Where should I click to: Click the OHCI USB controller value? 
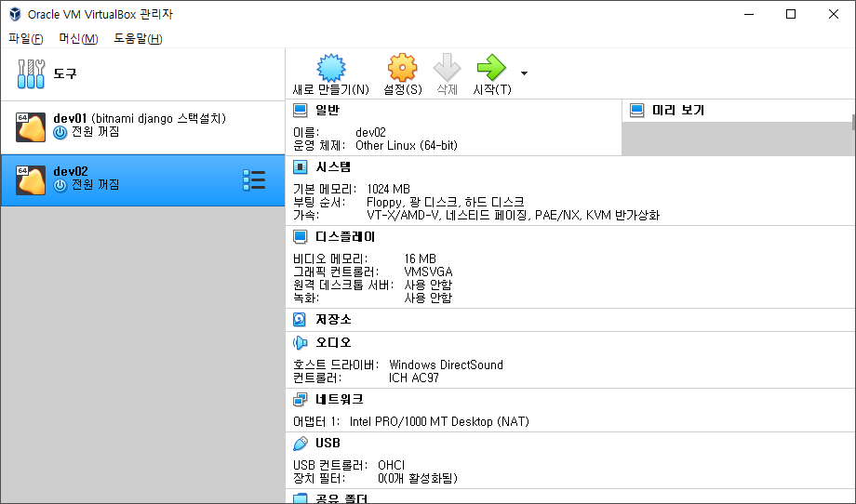pyautogui.click(x=391, y=465)
